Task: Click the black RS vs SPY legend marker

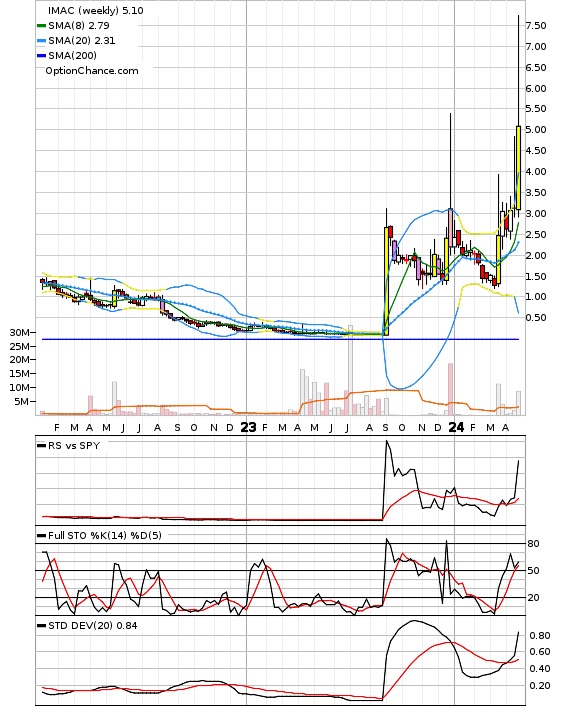Action: pyautogui.click(x=41, y=446)
